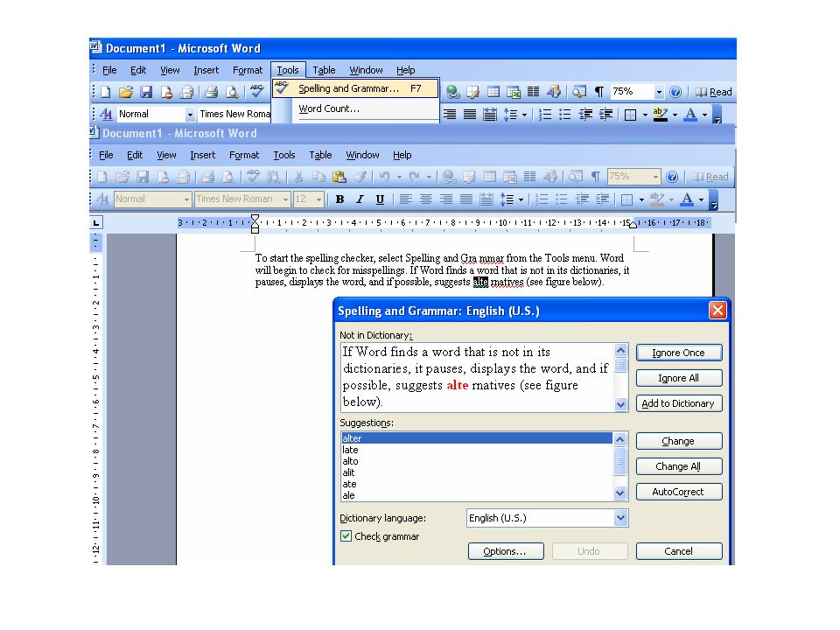Click Copy icon in lower Word window toolbar
Screen dimensions: 840x630
(318, 177)
